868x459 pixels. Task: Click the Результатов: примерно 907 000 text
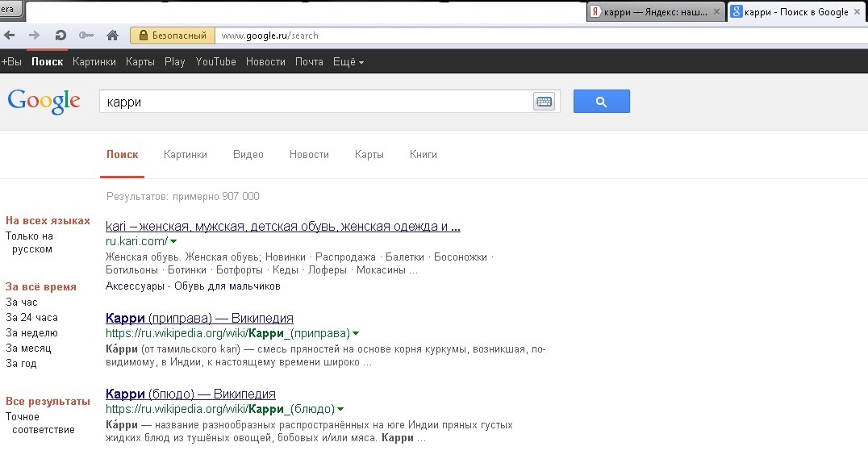[x=182, y=197]
